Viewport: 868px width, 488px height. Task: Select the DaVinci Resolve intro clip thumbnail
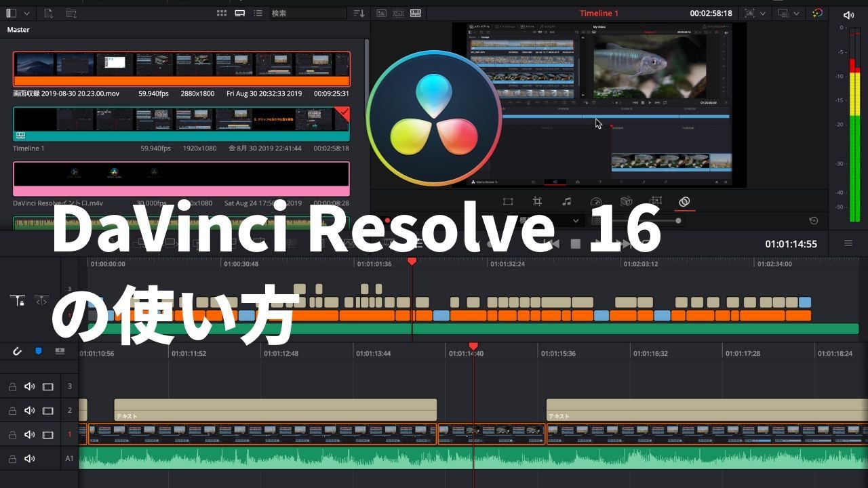pos(182,178)
